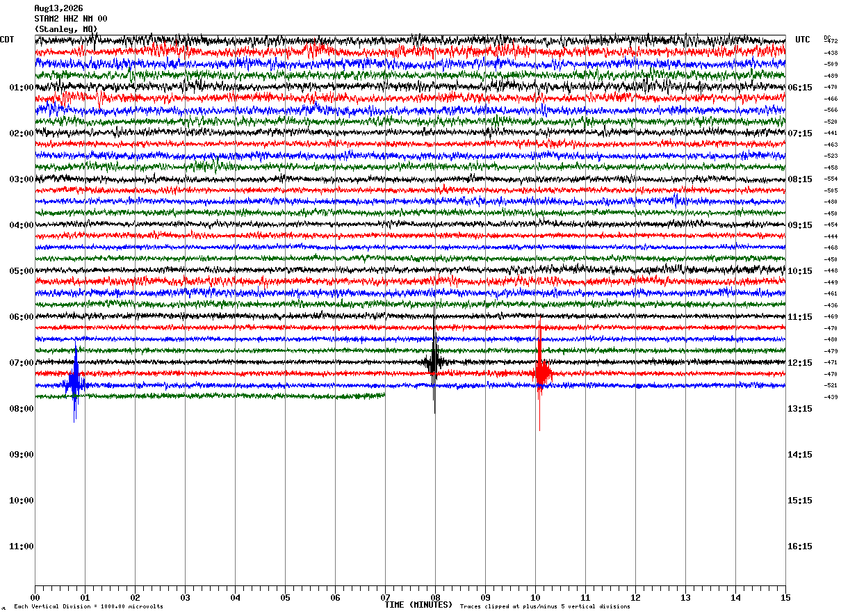Click DC offset value -489
Image resolution: width=841 pixels, height=616 pixels.
(831, 76)
